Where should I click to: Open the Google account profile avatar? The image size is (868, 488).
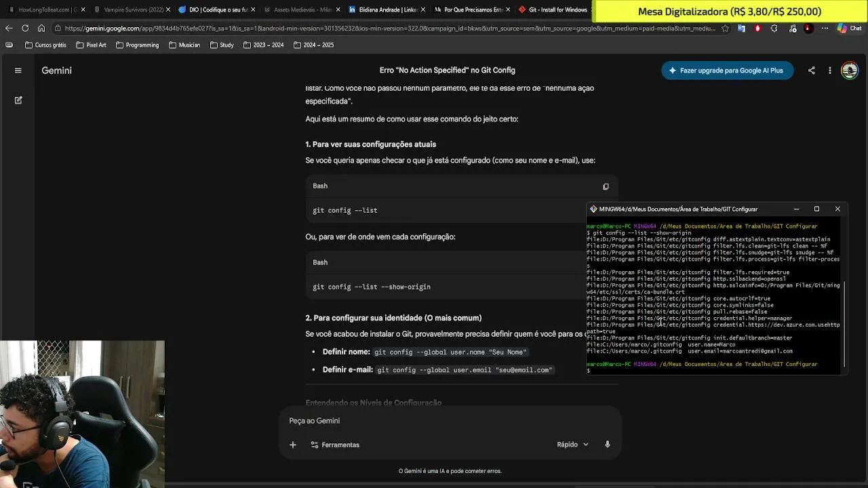pyautogui.click(x=849, y=70)
